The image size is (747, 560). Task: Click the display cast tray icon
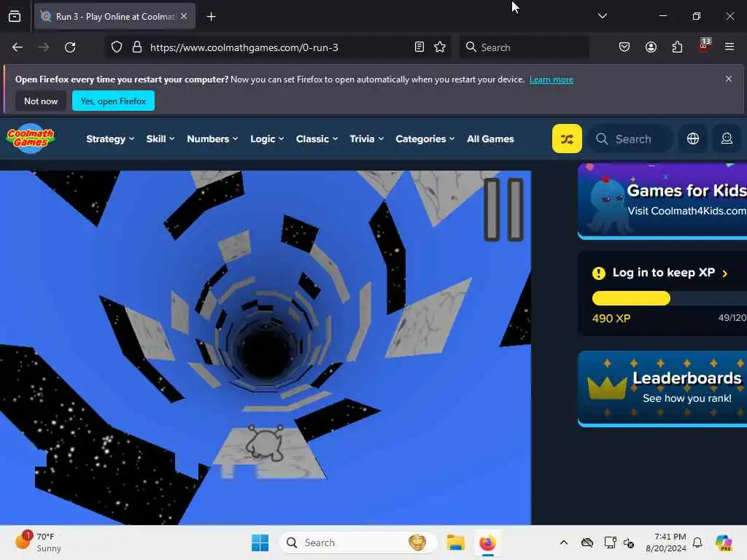pyautogui.click(x=610, y=542)
